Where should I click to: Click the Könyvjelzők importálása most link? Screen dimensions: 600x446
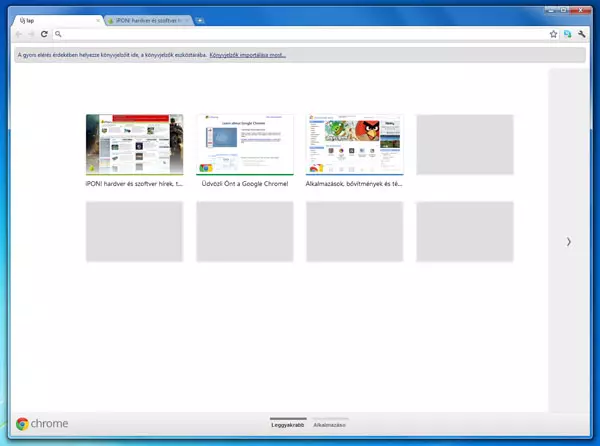pyautogui.click(x=248, y=54)
